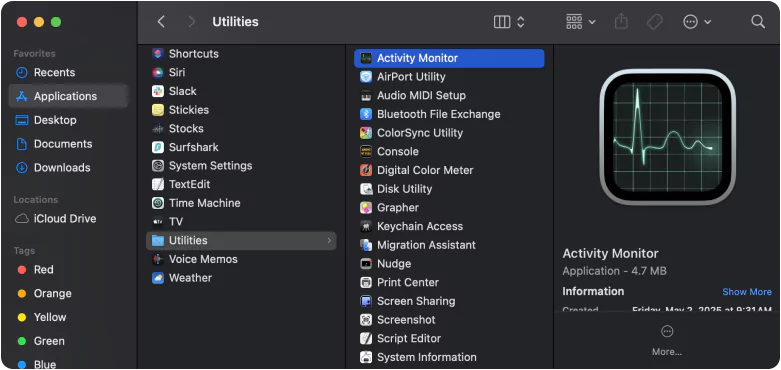Click the Show More link
This screenshot has height=370, width=781.
pyautogui.click(x=747, y=292)
